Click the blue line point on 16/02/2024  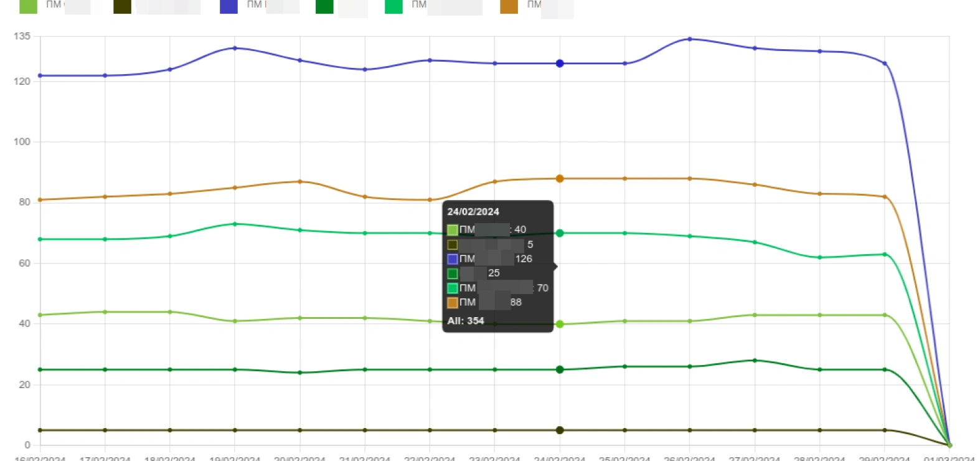(x=40, y=75)
